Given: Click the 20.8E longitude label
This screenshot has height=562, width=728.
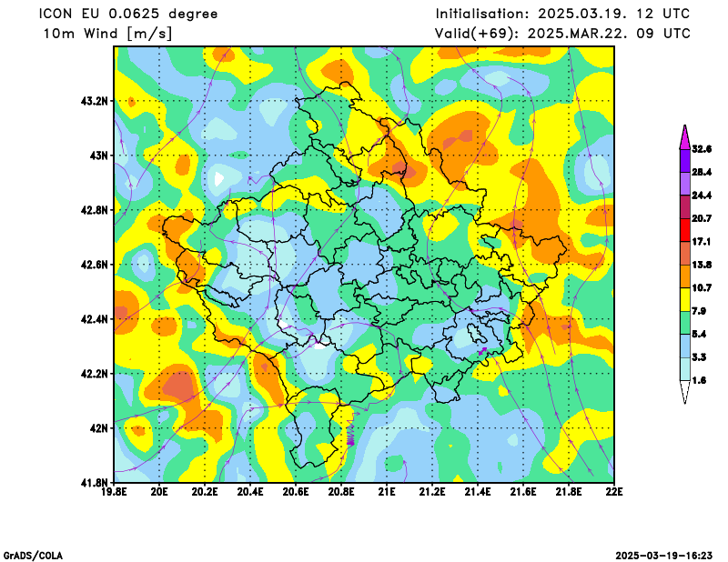Looking at the screenshot, I should (342, 491).
